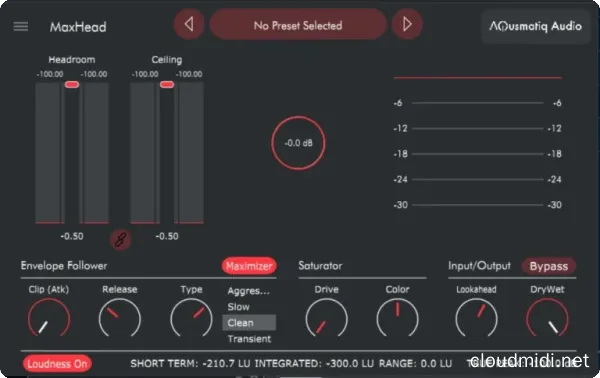Viewport: 600px width, 378px height.
Task: Click the -0.0 dB gain reduction circle
Action: (298, 143)
